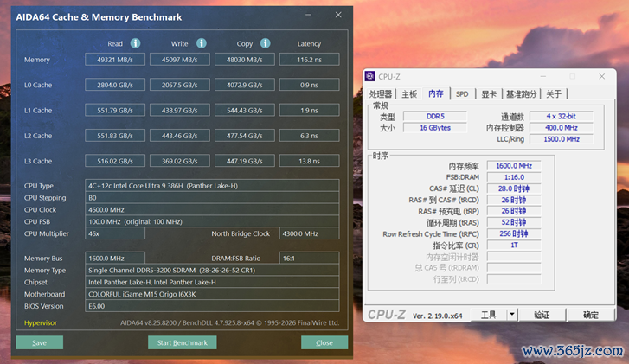Screen dimensions: 629x364
Task: Click the Memory Latency value 116.2 ns
Action: coord(309,60)
